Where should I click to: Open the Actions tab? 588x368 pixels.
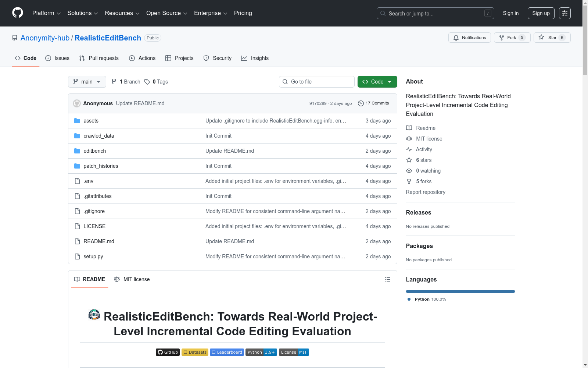[x=142, y=58]
